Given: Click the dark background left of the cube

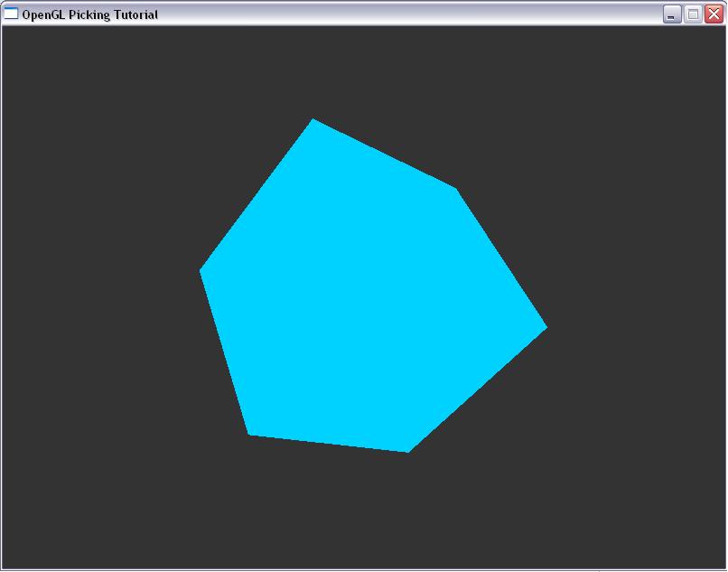Looking at the screenshot, I should click(99, 298).
